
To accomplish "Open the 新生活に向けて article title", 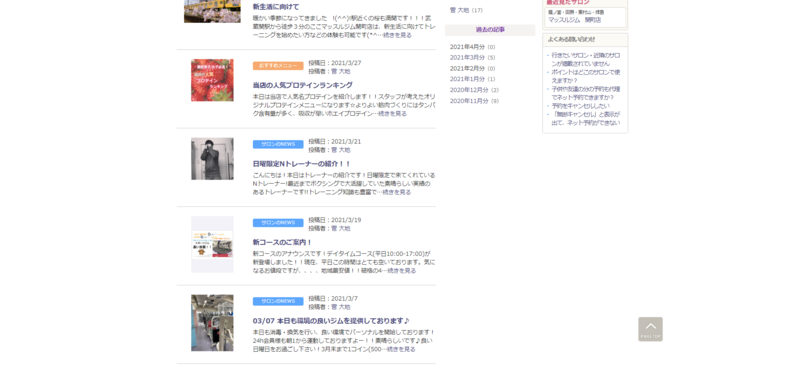I will point(276,7).
